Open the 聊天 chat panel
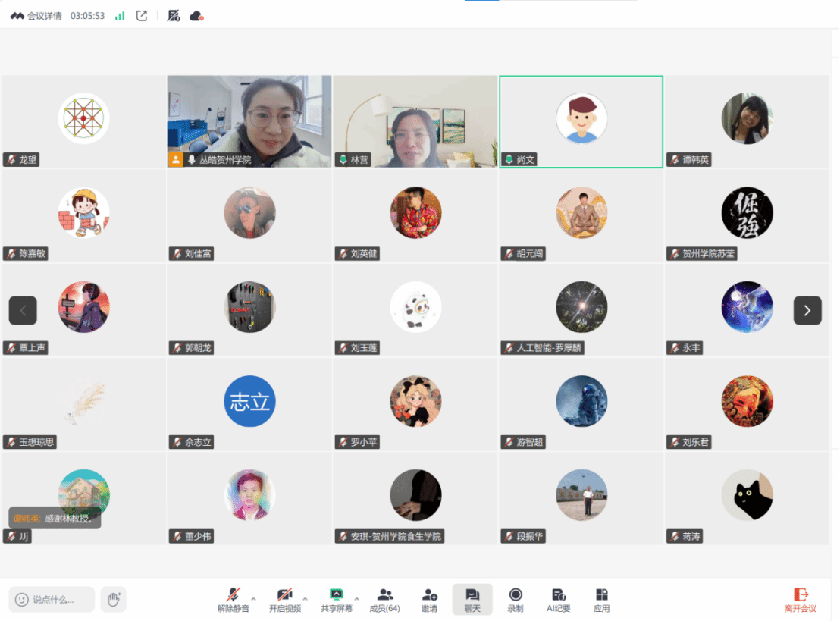 point(472,599)
